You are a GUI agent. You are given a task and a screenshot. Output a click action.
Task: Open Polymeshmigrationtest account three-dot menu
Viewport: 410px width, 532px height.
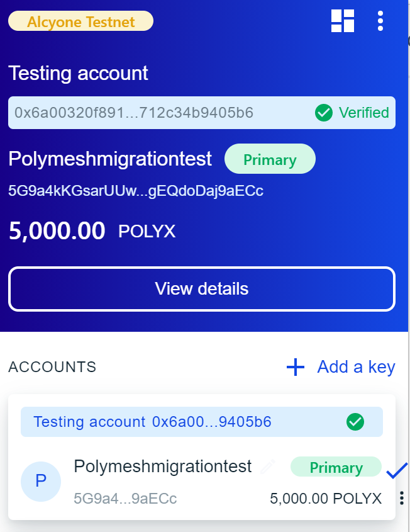click(x=402, y=499)
